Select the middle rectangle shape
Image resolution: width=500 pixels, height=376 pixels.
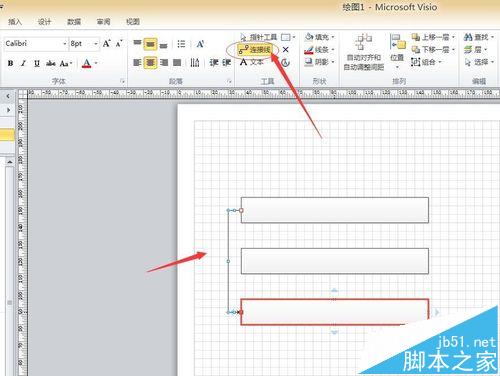tap(335, 261)
